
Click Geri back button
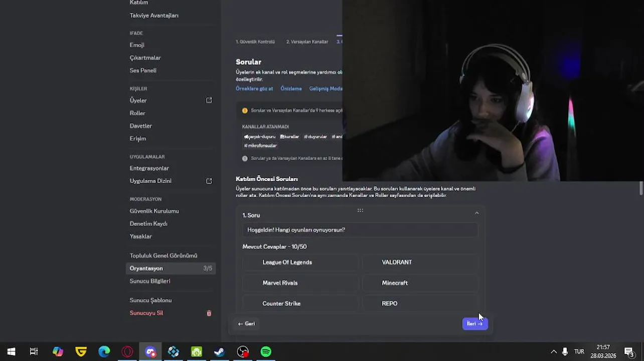246,324
